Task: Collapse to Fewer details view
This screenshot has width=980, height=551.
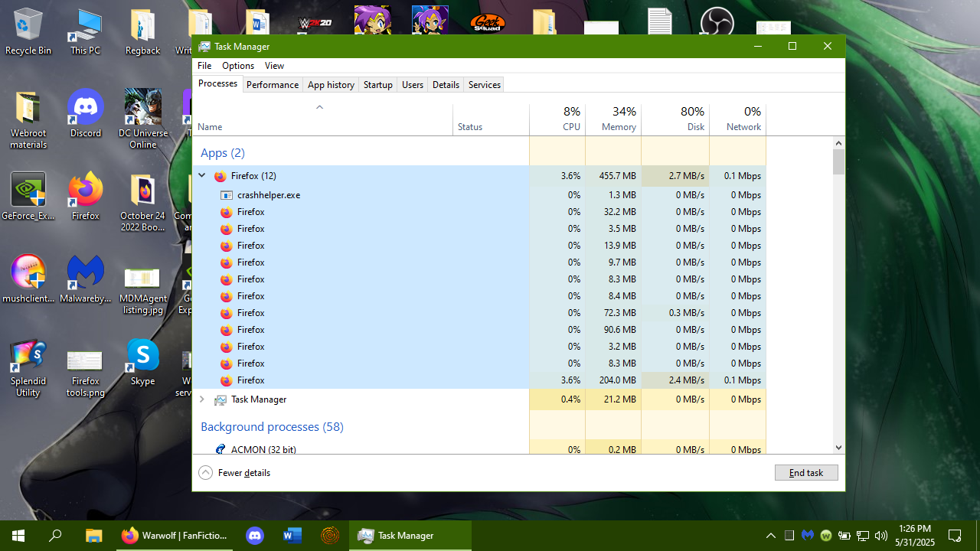Action: (234, 473)
